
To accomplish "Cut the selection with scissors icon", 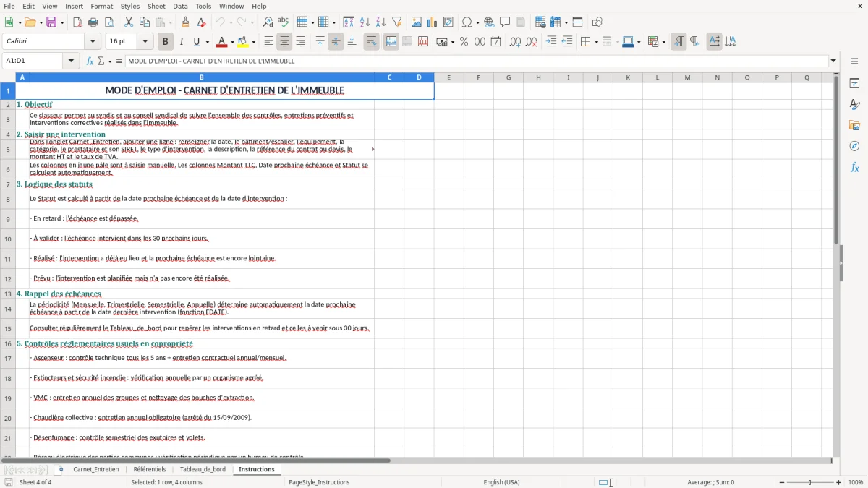I will coord(129,22).
